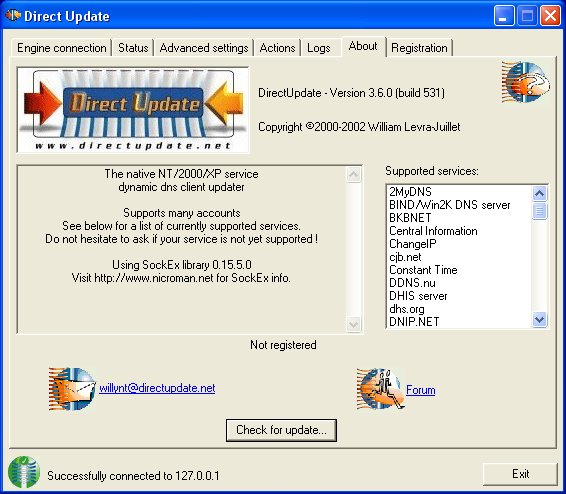566x494 pixels.
Task: Open the Advanced settings tab
Action: click(x=204, y=48)
